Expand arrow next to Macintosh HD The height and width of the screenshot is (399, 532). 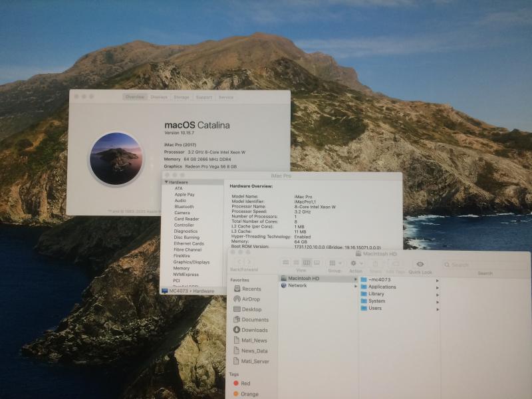point(355,279)
